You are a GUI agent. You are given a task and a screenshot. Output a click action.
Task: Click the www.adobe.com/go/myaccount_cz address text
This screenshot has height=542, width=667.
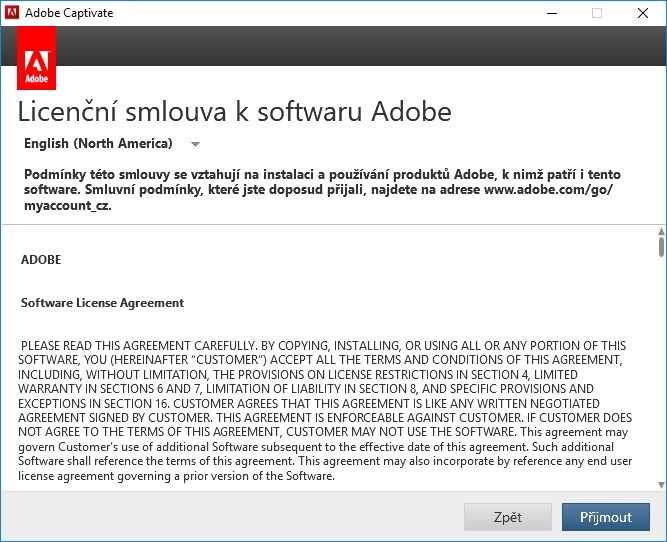(547, 190)
